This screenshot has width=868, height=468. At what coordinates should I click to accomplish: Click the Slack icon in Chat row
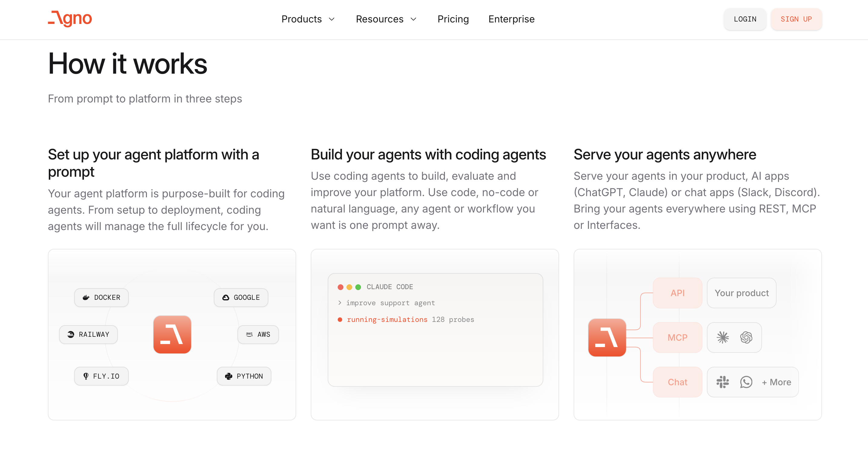[722, 382]
